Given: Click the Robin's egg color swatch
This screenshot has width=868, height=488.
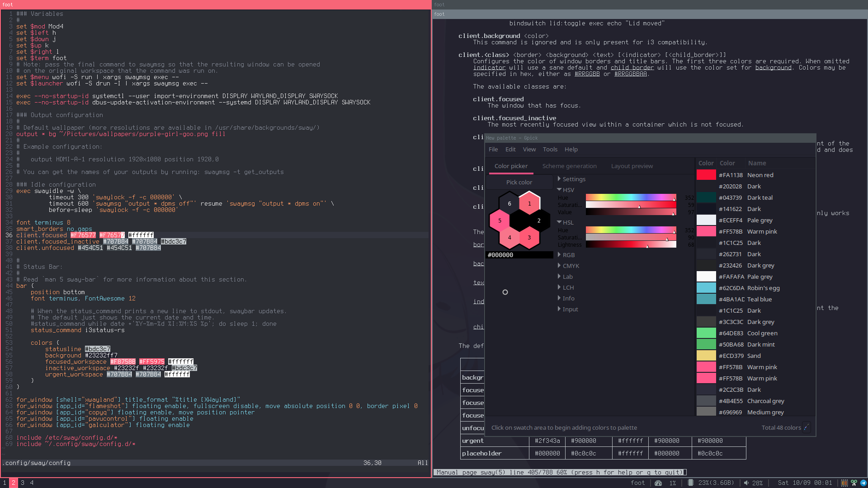Looking at the screenshot, I should (706, 288).
